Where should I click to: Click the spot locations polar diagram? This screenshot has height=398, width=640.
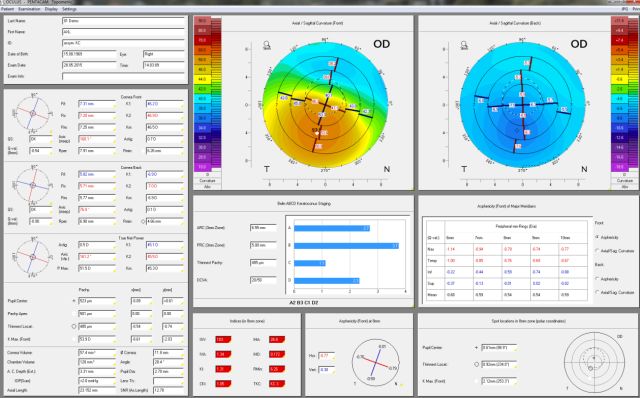coord(594,362)
